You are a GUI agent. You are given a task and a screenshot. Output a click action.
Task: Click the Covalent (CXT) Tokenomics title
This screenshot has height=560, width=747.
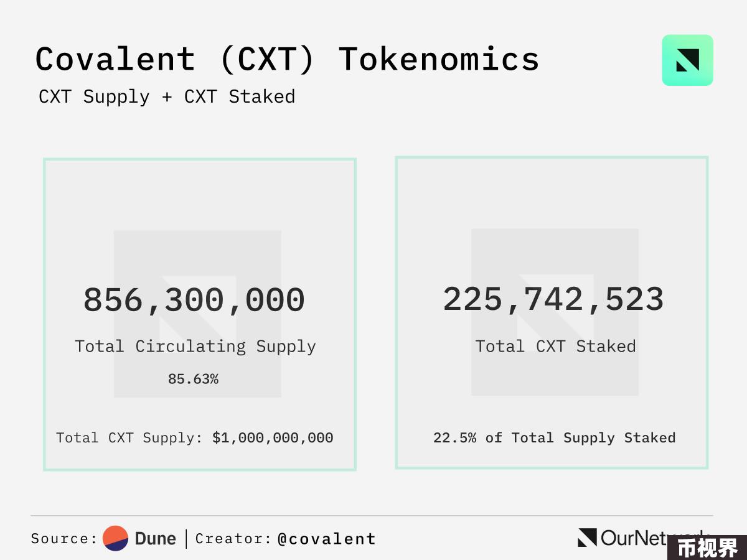point(287,60)
